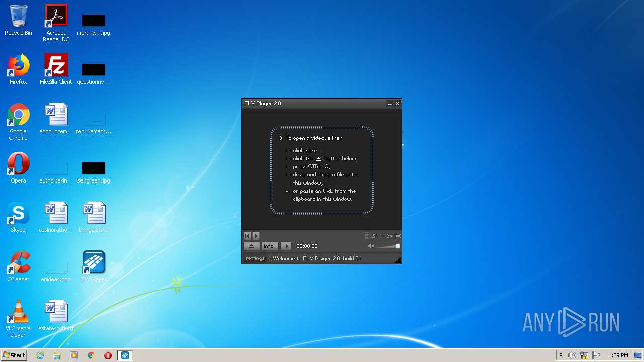Screen dimensions: 644x362
Task: Click the system tray volume icon
Action: (x=572, y=355)
